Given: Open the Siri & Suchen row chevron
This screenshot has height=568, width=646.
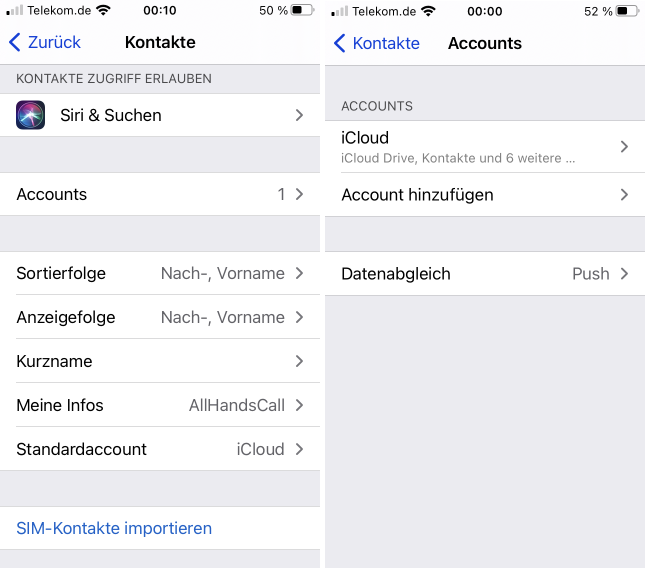Looking at the screenshot, I should [299, 116].
